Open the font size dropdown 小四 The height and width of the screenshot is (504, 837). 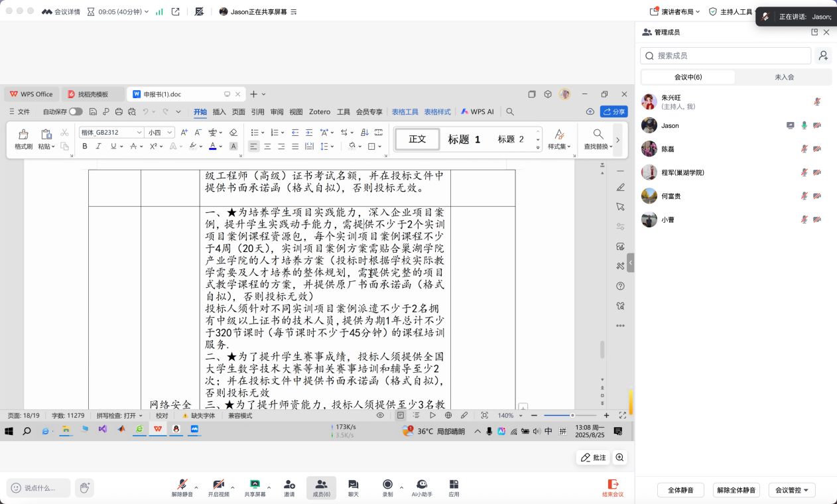[x=170, y=133]
